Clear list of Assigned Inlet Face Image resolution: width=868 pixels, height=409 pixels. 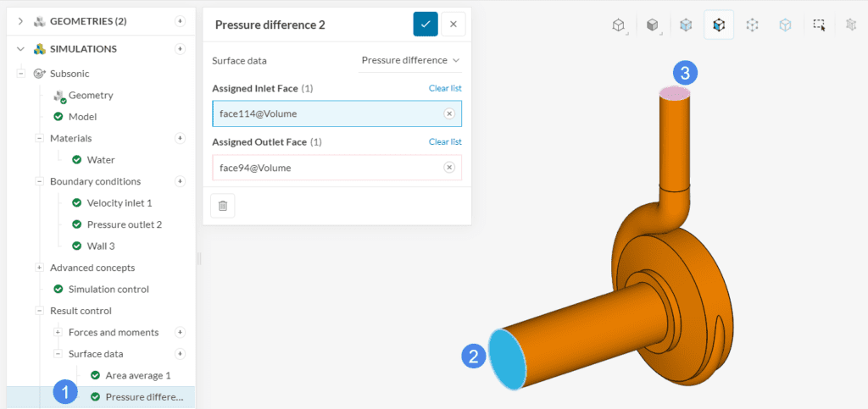click(445, 88)
